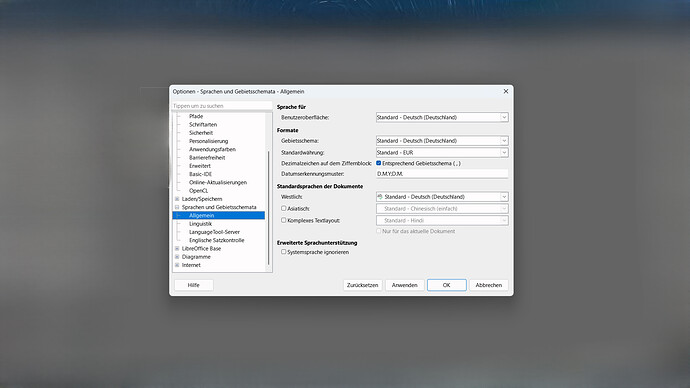Image resolution: width=690 pixels, height=388 pixels.
Task: Open the Standardwährung dropdown
Action: click(x=442, y=153)
